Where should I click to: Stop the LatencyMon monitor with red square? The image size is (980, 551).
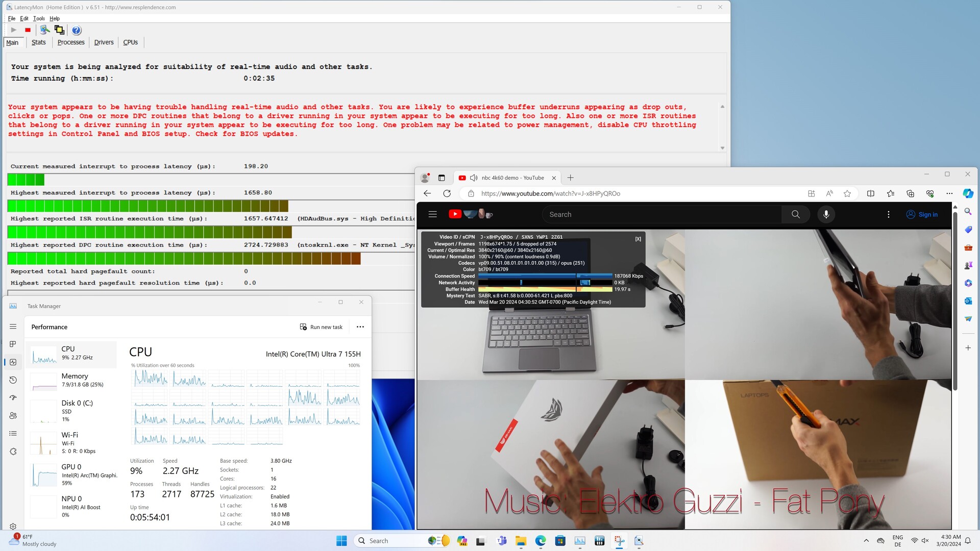pyautogui.click(x=28, y=30)
